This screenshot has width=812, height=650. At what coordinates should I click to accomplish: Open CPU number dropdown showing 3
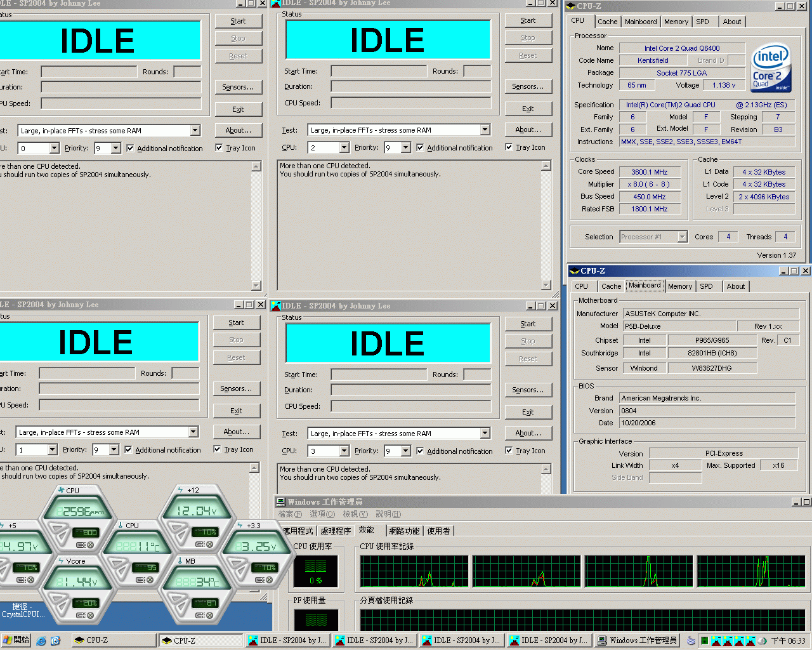point(344,451)
